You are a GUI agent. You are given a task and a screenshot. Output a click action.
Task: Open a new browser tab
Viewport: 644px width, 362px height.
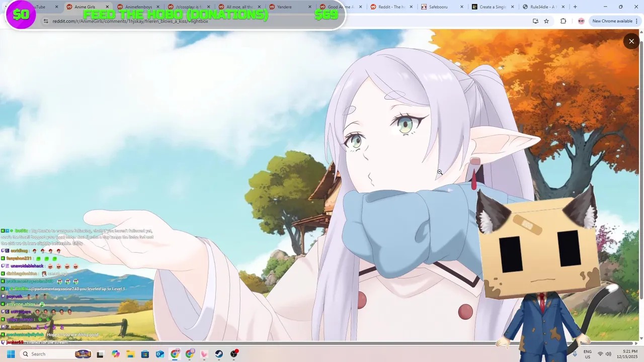click(x=575, y=7)
